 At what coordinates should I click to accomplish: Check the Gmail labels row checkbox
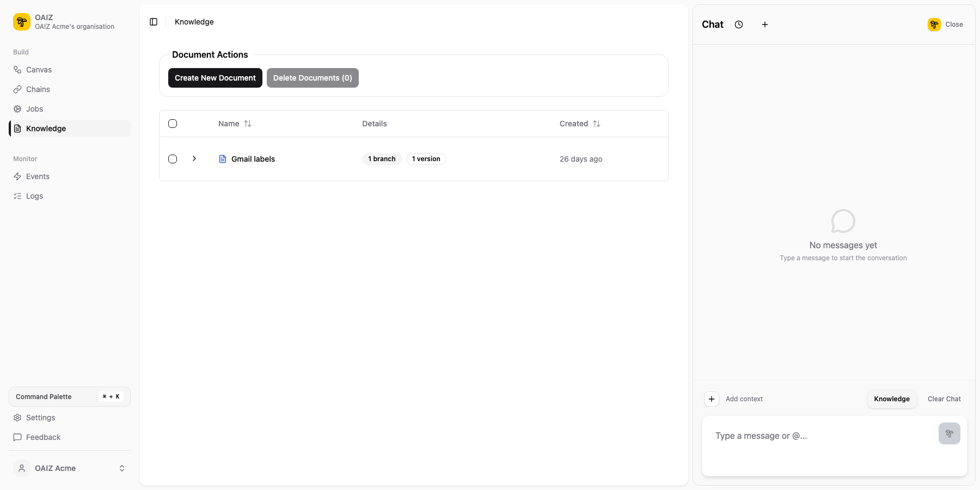click(173, 159)
